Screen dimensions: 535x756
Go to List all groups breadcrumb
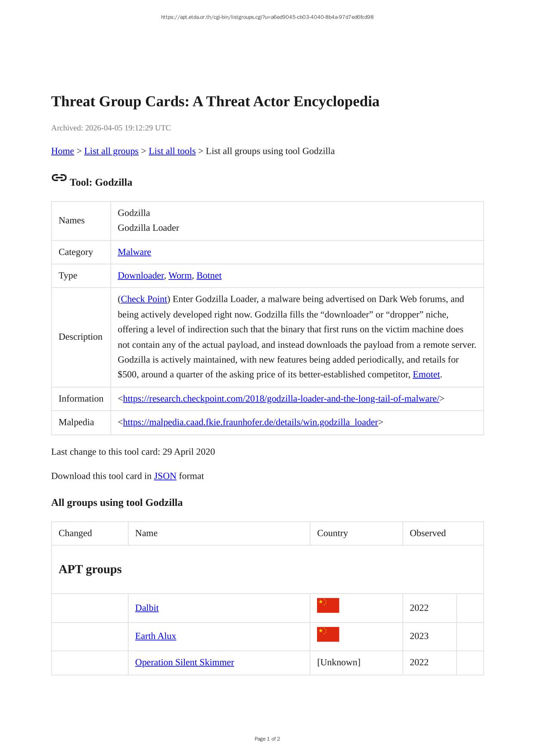coord(111,151)
